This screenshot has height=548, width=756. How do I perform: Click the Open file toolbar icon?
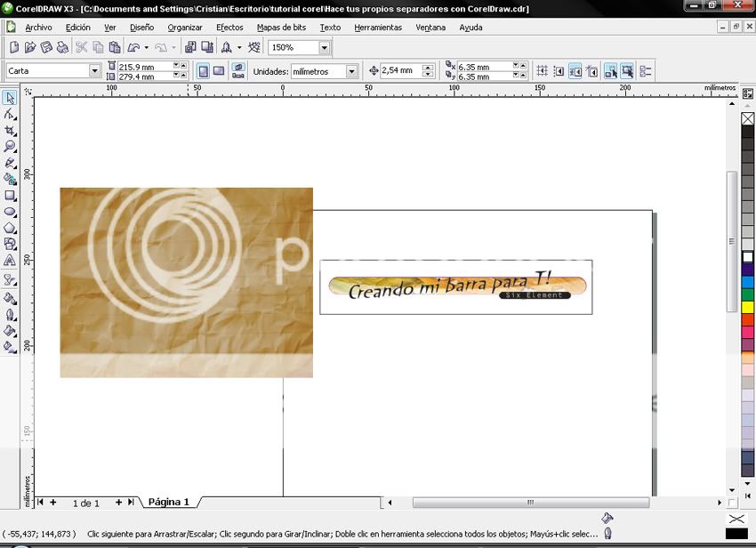point(30,47)
